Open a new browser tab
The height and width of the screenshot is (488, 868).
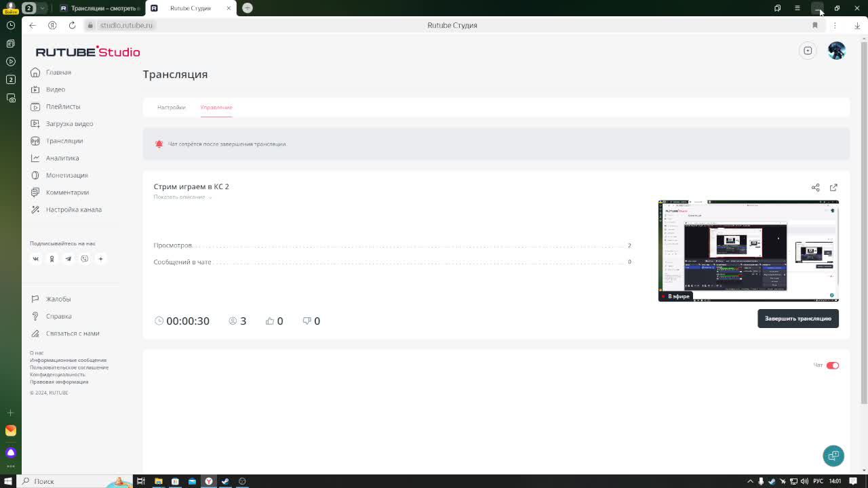248,8
